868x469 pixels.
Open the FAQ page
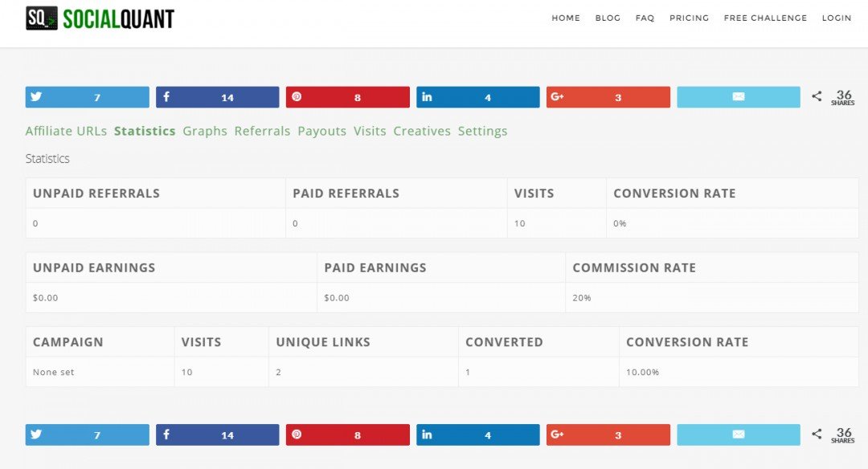click(x=645, y=18)
